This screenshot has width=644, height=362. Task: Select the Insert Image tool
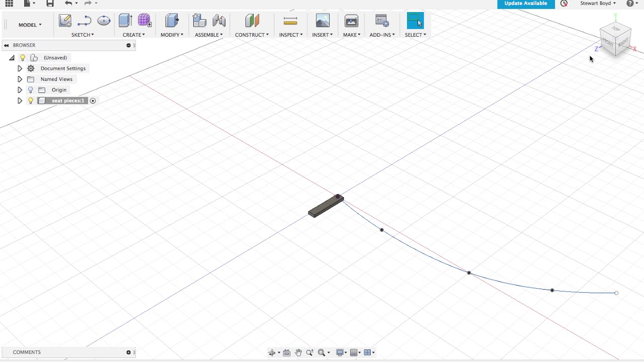323,21
